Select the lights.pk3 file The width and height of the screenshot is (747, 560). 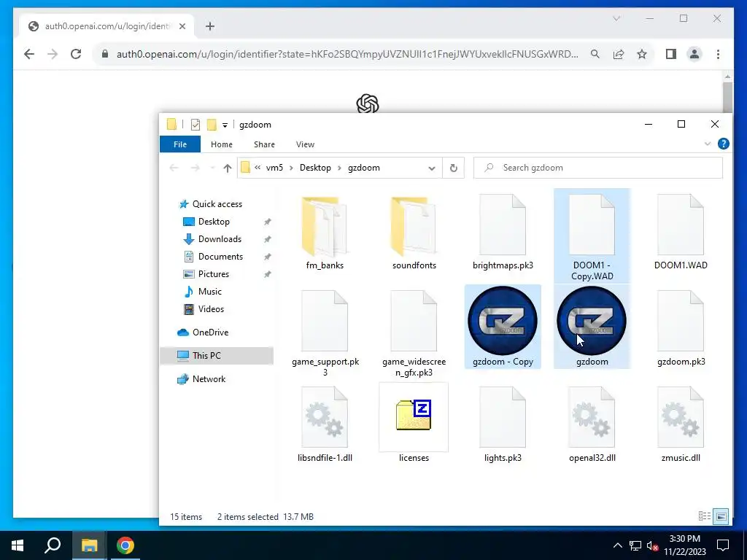click(503, 424)
